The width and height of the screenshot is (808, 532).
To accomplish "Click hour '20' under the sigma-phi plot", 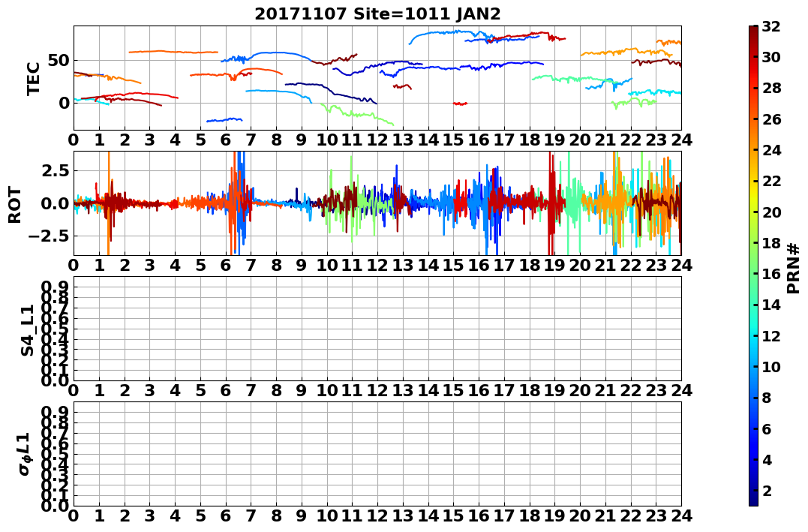I will (x=580, y=515).
